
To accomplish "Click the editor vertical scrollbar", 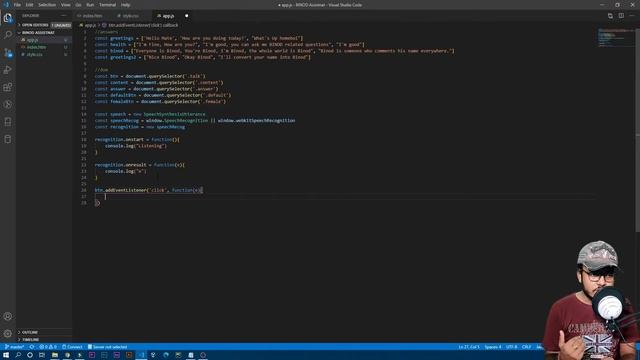I will click(638, 131).
